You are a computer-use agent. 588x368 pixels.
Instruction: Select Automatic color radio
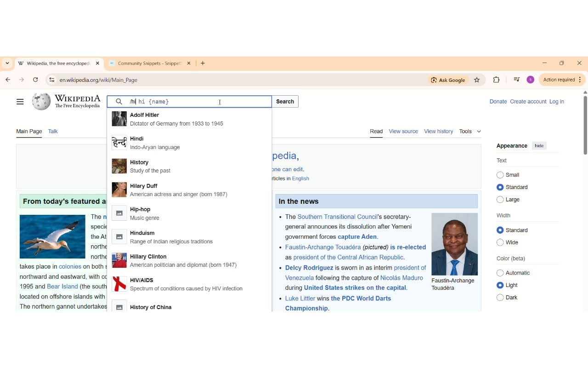click(x=500, y=273)
